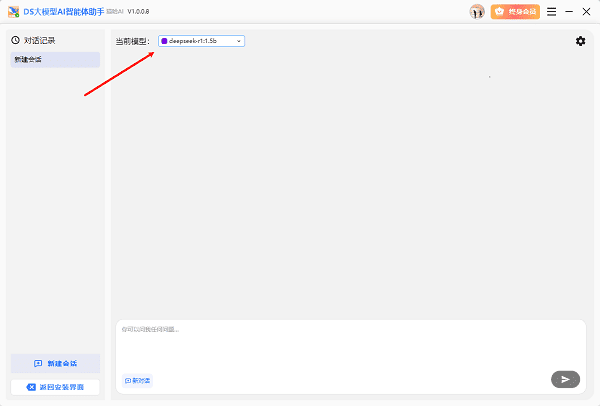600x406 pixels.
Task: Click the 新建会话 button in the sidebar
Action: coord(55,363)
